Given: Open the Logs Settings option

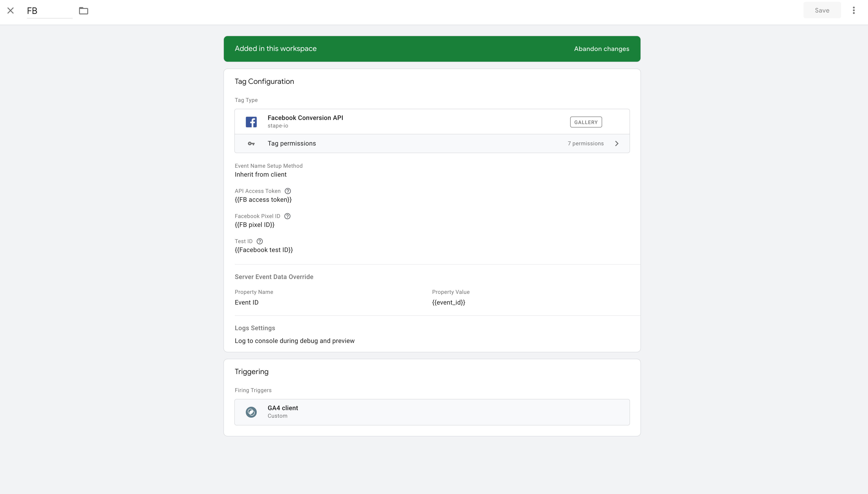Looking at the screenshot, I should point(294,341).
